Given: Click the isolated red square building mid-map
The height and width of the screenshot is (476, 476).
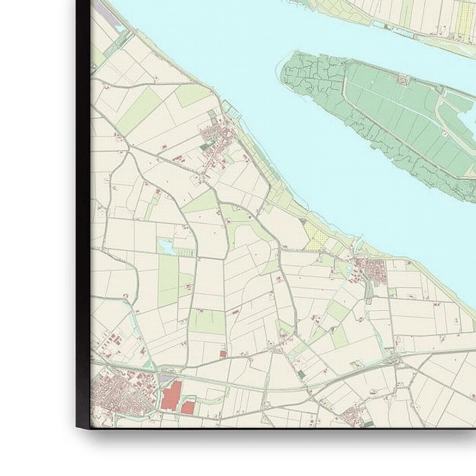Looking at the screenshot, I should (x=223, y=354).
